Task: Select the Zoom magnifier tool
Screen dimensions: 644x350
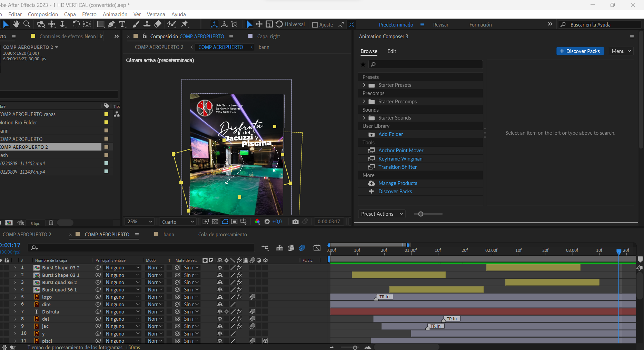Action: coord(27,24)
